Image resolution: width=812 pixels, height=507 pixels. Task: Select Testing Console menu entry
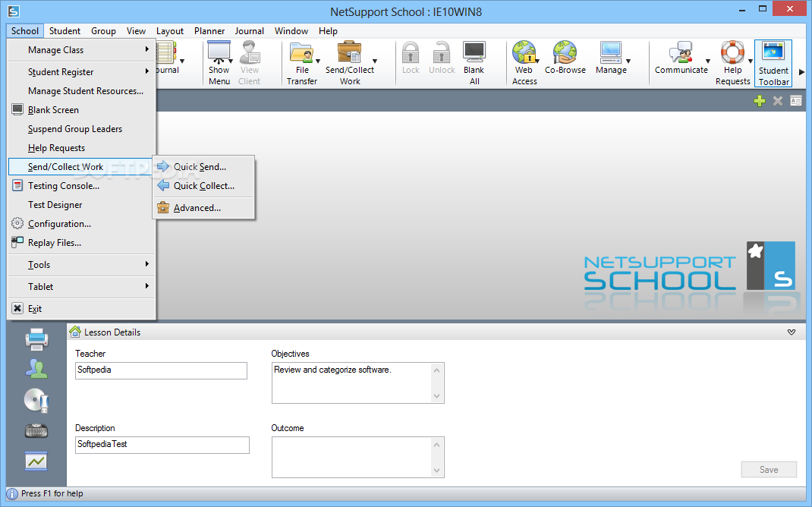(82, 185)
